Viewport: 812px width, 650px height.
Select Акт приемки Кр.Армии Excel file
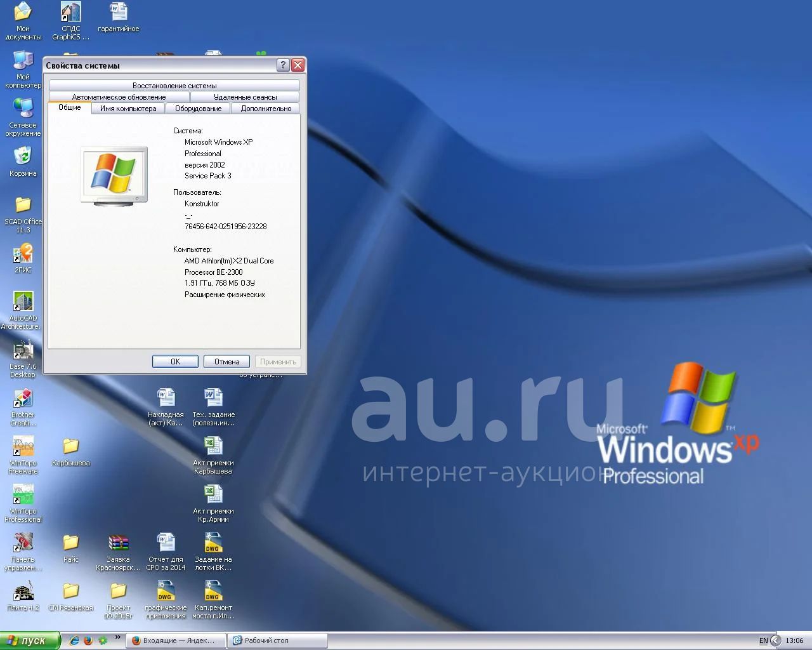(213, 503)
